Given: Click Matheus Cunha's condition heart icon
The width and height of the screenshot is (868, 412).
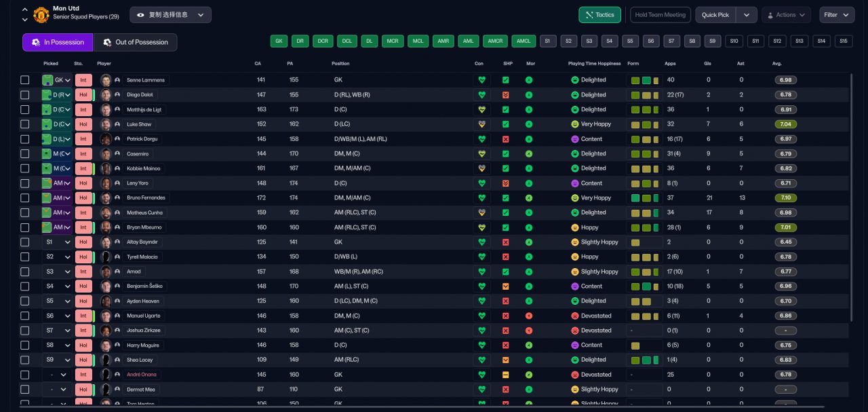Looking at the screenshot, I should tap(482, 212).
